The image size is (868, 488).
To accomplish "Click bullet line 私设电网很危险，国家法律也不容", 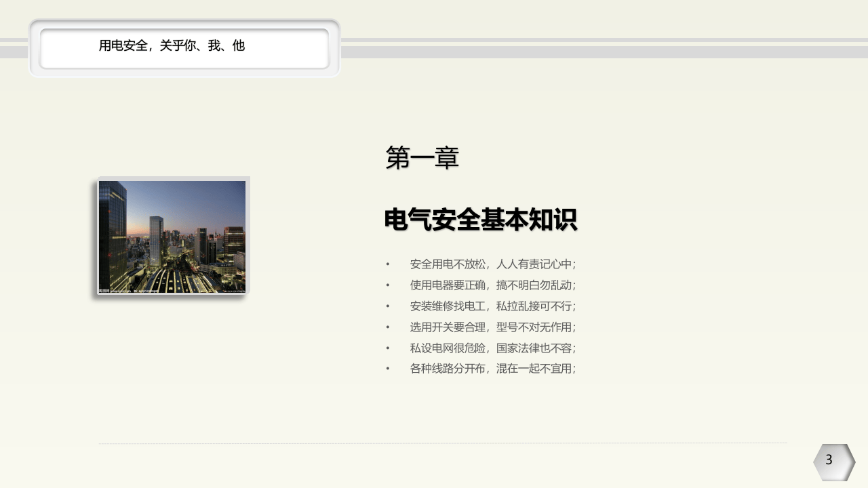I will pyautogui.click(x=493, y=348).
